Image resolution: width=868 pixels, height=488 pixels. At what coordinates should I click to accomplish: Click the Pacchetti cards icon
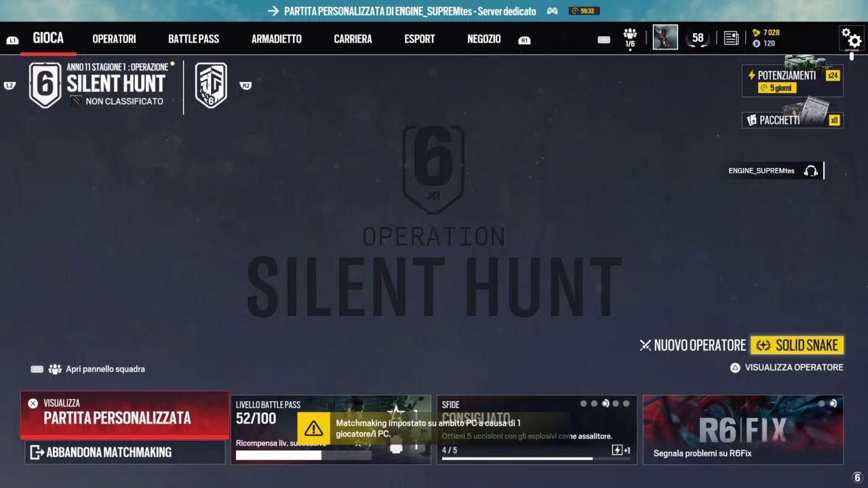751,120
